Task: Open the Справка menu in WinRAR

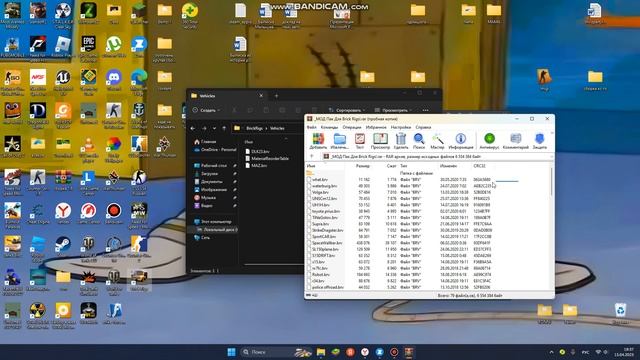Action: click(x=423, y=127)
